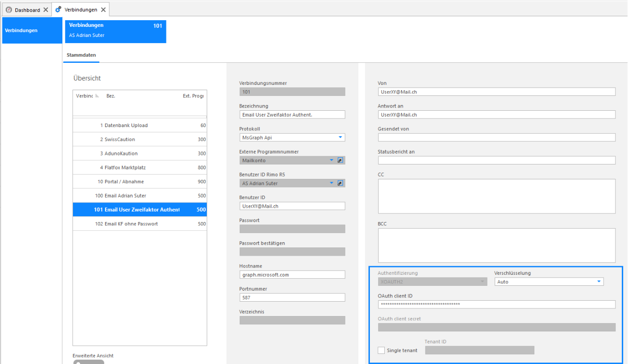This screenshot has height=364, width=628.
Task: Switch to the Dashboard tab
Action: [x=27, y=10]
